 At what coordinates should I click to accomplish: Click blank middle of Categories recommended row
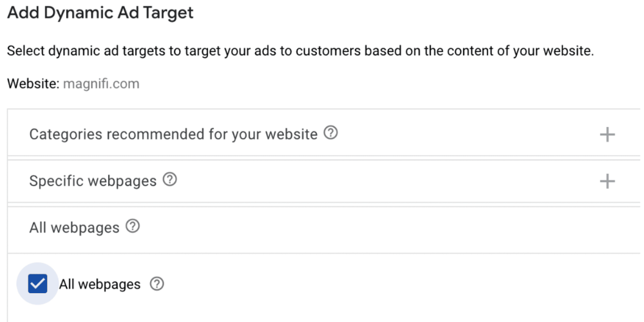[x=464, y=135]
